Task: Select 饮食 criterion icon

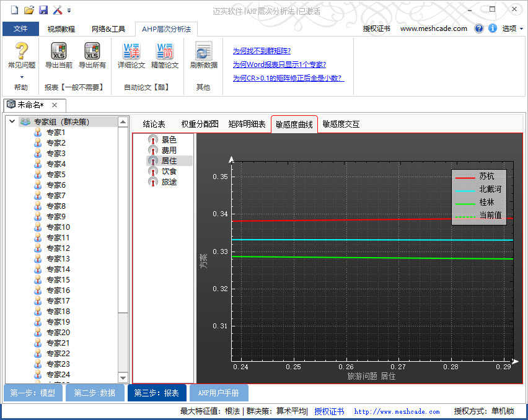Action: 153,172
